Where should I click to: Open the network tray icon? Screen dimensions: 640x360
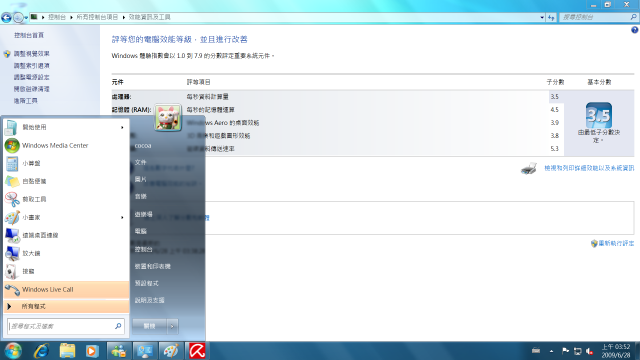pos(577,351)
